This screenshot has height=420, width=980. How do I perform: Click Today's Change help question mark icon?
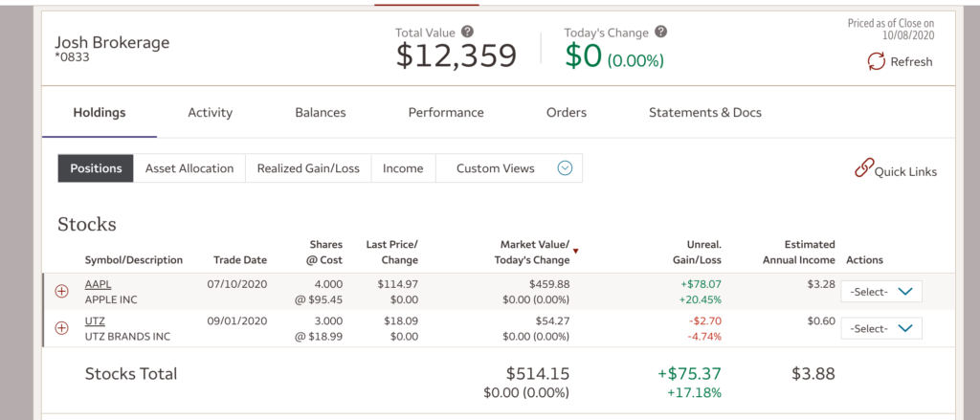pyautogui.click(x=660, y=32)
